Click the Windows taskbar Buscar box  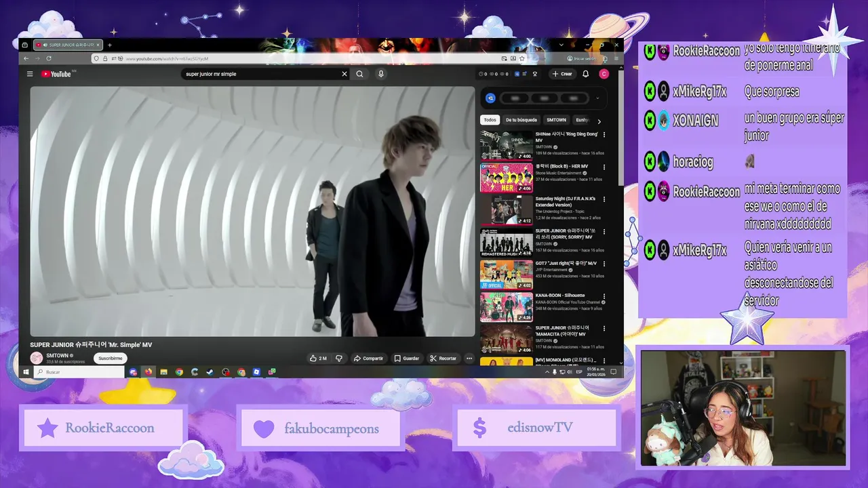pyautogui.click(x=79, y=372)
